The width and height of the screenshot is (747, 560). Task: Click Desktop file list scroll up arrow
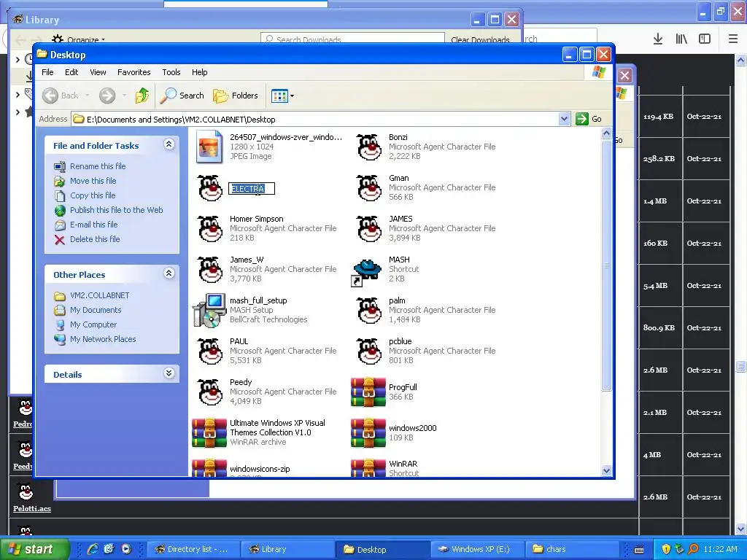(x=606, y=134)
